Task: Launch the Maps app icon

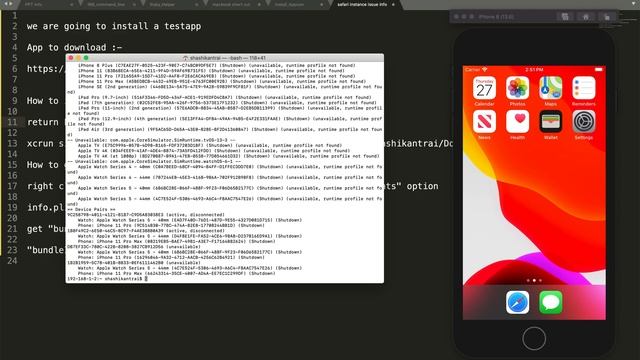Action: [x=551, y=88]
